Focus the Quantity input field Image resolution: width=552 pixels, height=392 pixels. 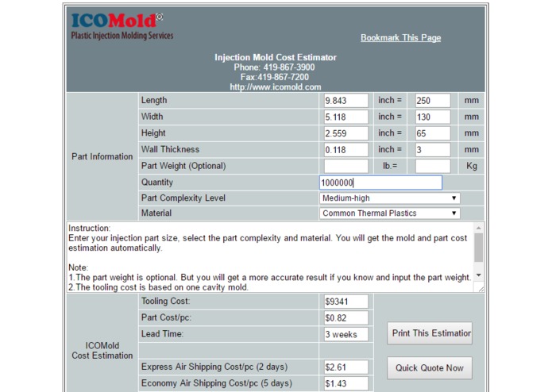coord(380,183)
